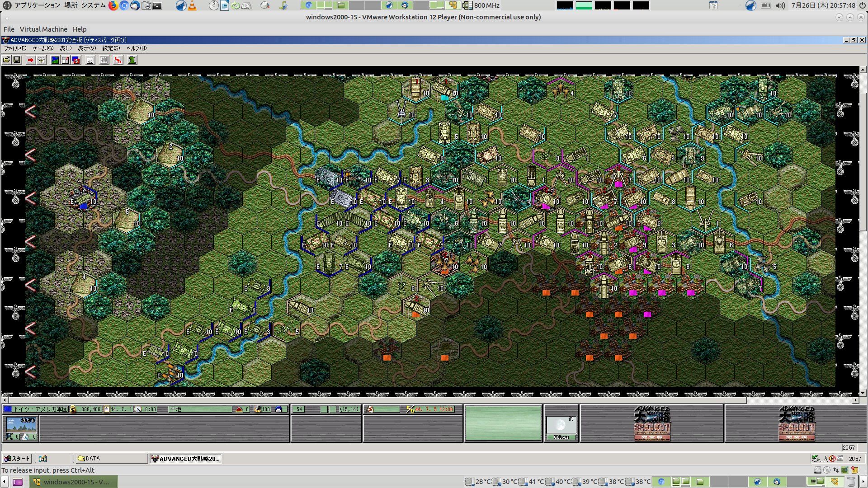The width and height of the screenshot is (868, 488).
Task: Click the 5% value in status bar
Action: [299, 409]
